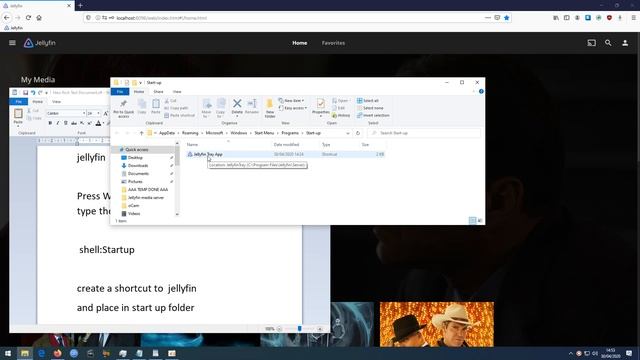Click Select all in Explorer
This screenshot has height=360, width=640.
point(368,100)
